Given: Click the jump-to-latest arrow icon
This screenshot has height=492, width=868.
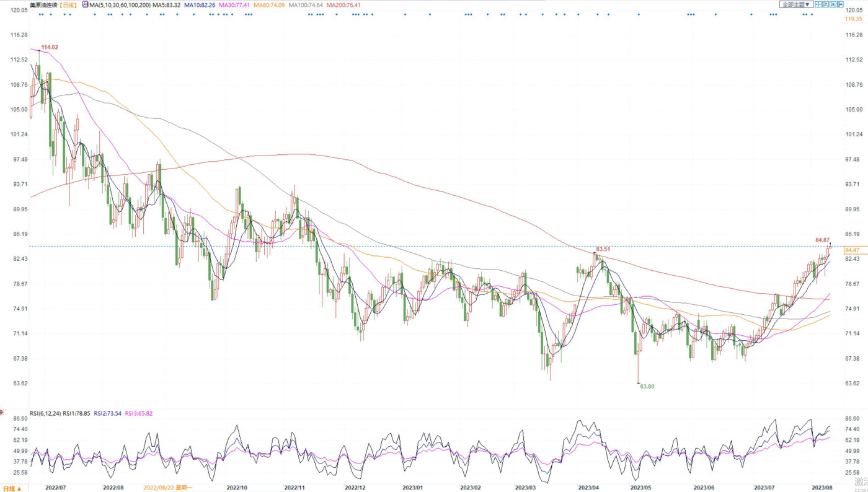Looking at the screenshot, I should click(840, 4).
